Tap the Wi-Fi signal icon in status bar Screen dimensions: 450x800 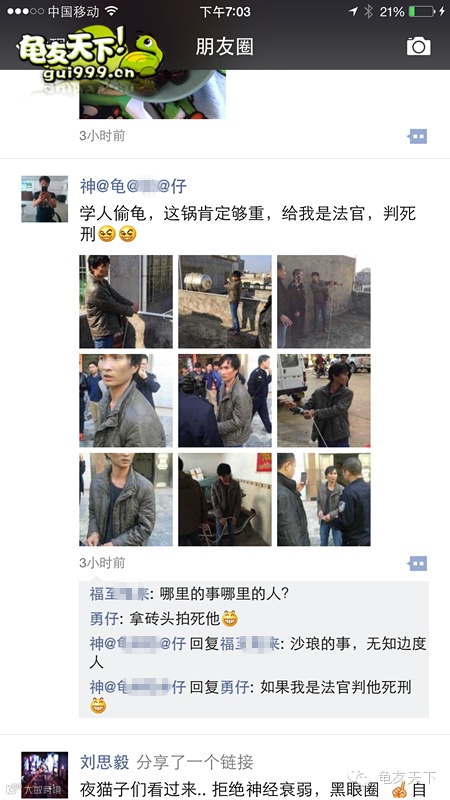(x=111, y=11)
